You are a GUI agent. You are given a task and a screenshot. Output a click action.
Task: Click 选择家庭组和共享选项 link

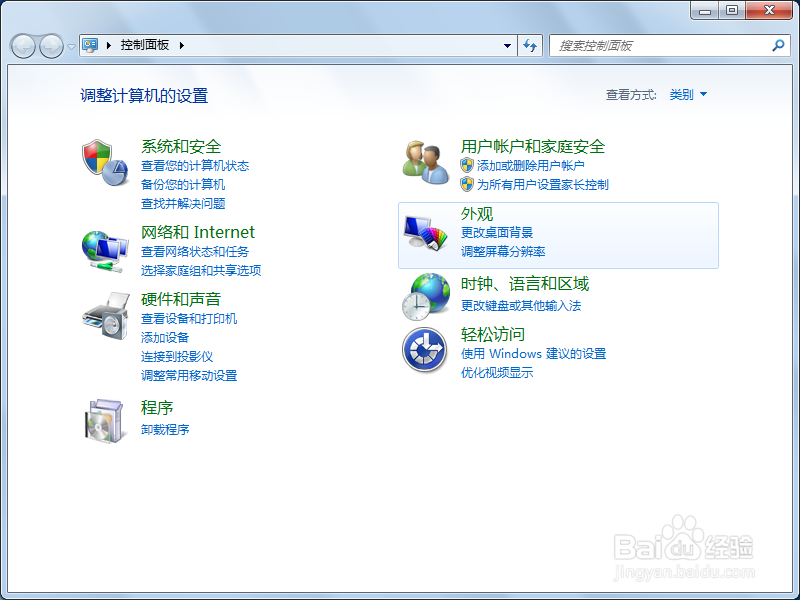[201, 270]
